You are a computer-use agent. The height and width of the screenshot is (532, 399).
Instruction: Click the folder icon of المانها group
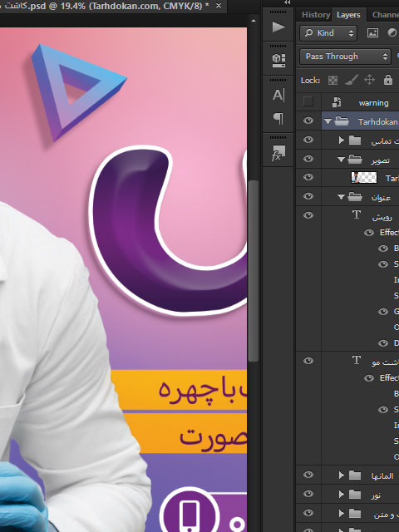point(355,475)
